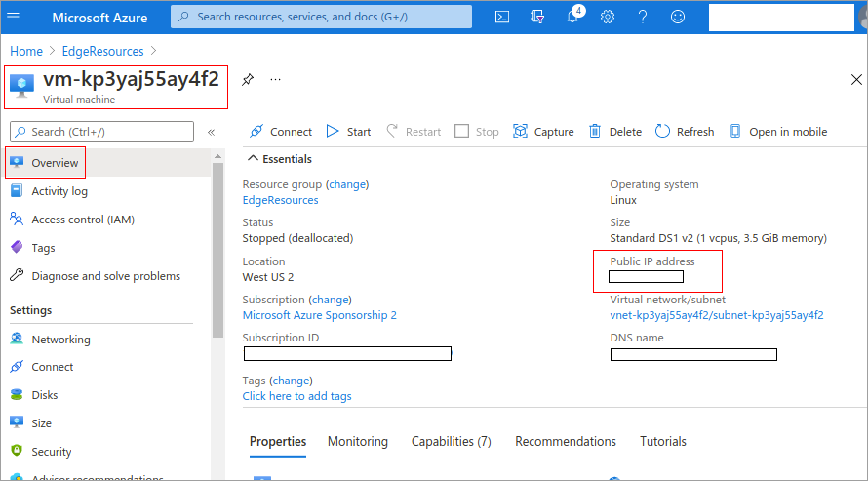This screenshot has width=868, height=481.
Task: Open the Activity log menu item
Action: 59,191
